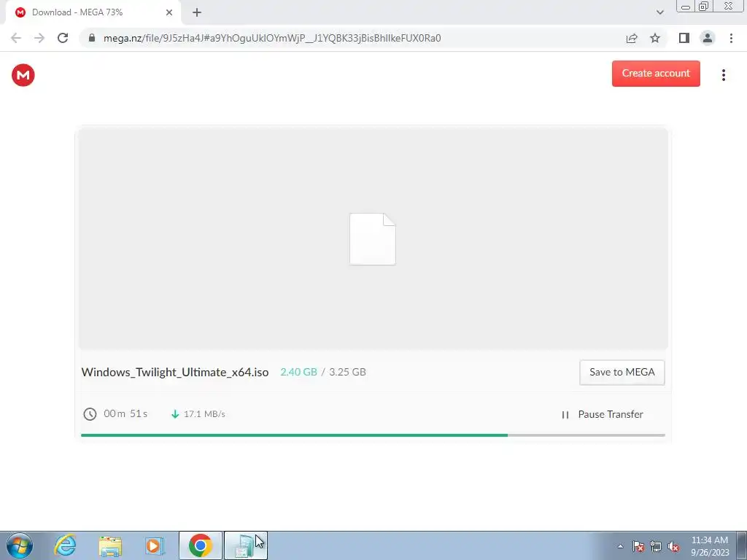Share this page icon in address bar
Screen dimensions: 747x560
[632, 38]
